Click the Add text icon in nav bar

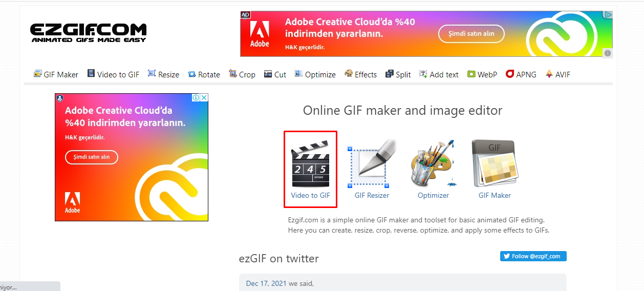[x=423, y=74]
